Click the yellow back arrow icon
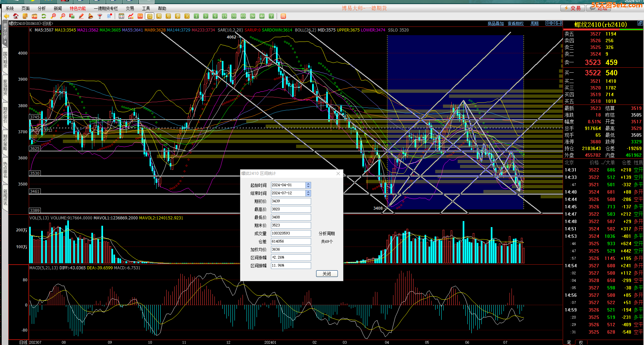This screenshot has height=345, width=644. [x=6, y=16]
